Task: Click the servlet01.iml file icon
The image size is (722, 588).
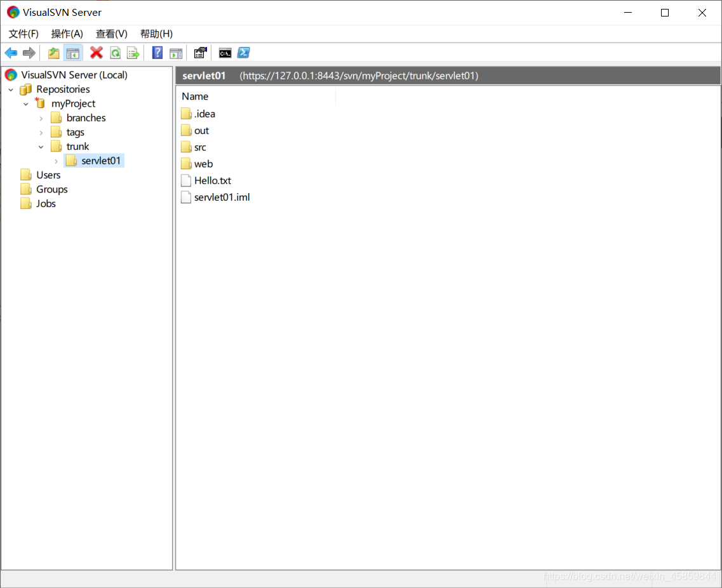Action: pos(186,197)
